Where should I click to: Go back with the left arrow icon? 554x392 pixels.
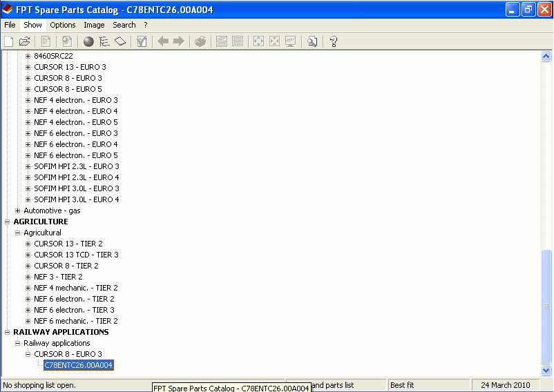click(163, 41)
